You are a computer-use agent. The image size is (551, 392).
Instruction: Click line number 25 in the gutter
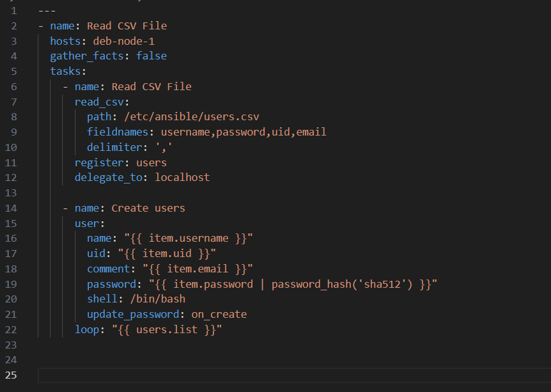11,375
